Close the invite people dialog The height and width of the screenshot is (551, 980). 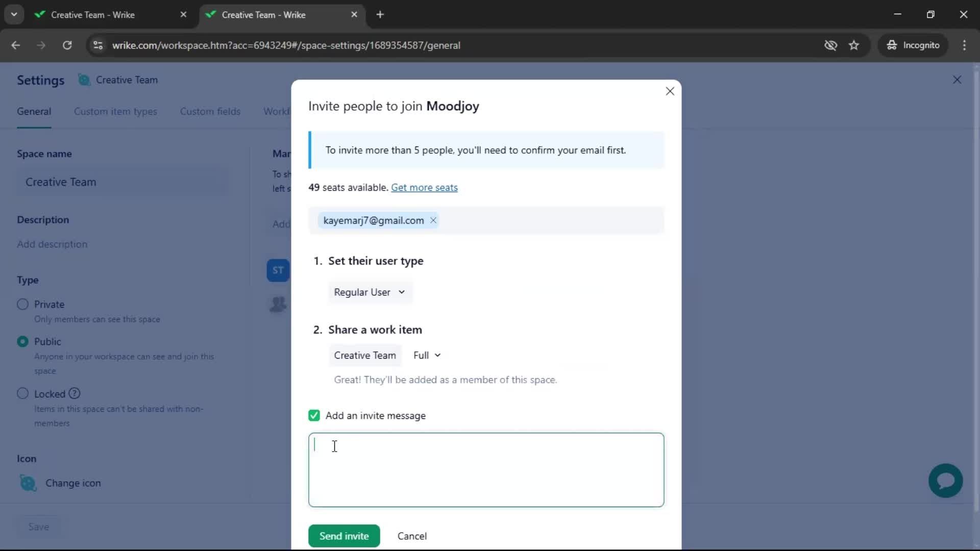[x=670, y=91]
